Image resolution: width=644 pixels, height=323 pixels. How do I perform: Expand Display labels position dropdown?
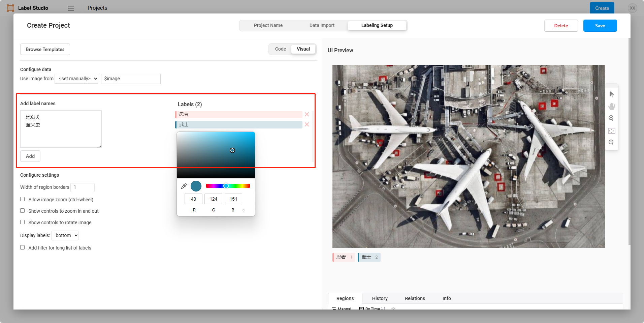point(65,235)
